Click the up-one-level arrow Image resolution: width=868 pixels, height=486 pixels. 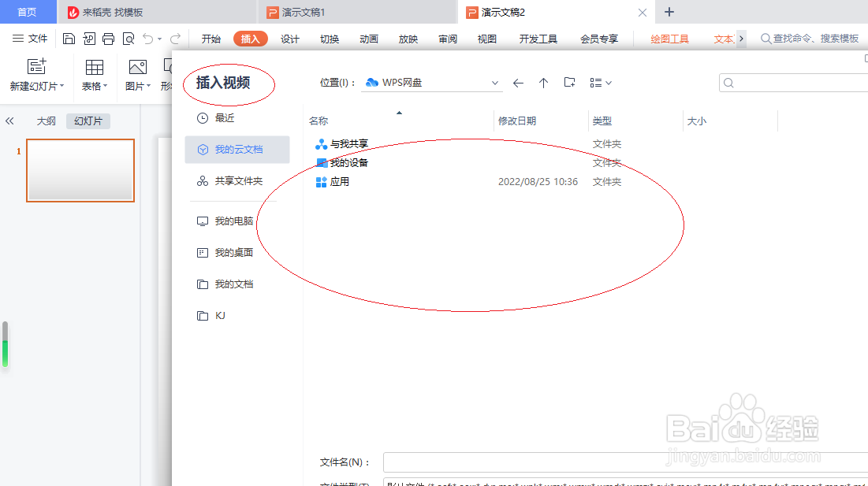pyautogui.click(x=543, y=82)
